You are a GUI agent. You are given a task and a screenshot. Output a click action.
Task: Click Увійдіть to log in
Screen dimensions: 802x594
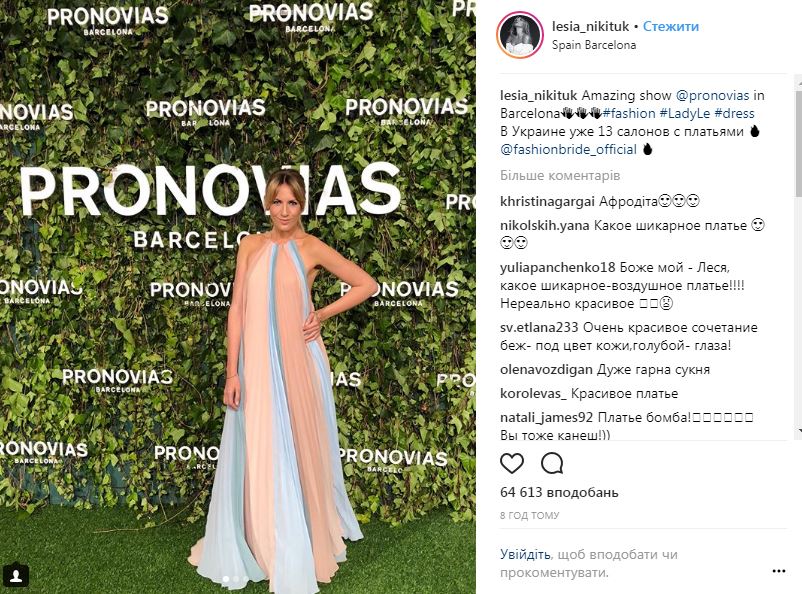point(525,554)
